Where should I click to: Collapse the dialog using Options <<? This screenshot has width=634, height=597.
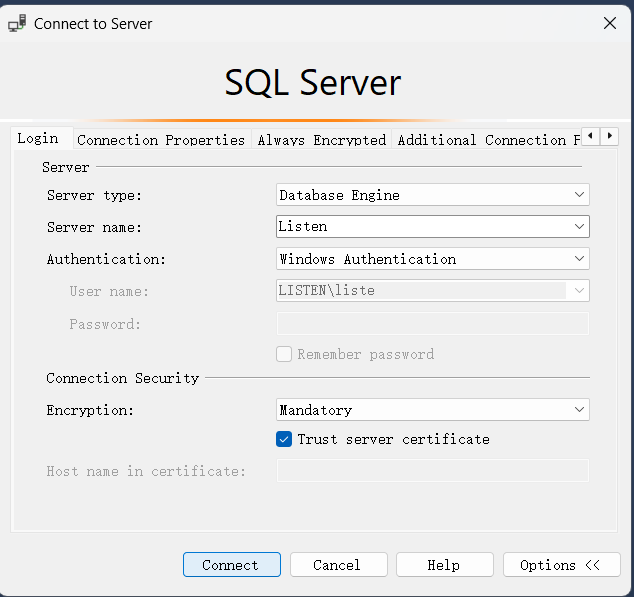(562, 565)
